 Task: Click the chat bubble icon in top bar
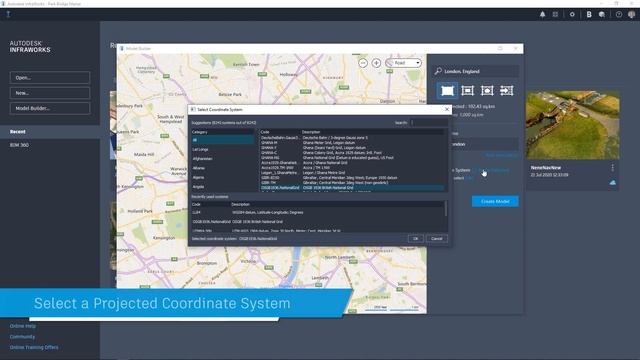point(602,14)
